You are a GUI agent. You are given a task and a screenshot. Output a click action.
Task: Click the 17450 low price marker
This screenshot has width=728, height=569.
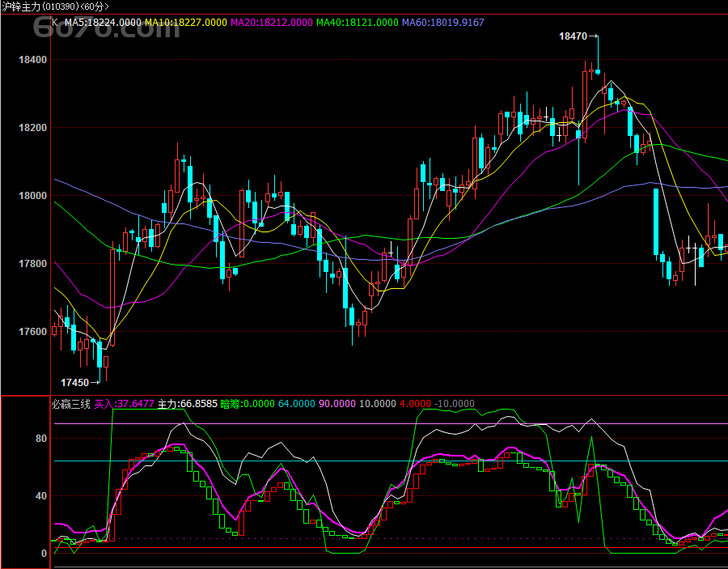click(75, 382)
